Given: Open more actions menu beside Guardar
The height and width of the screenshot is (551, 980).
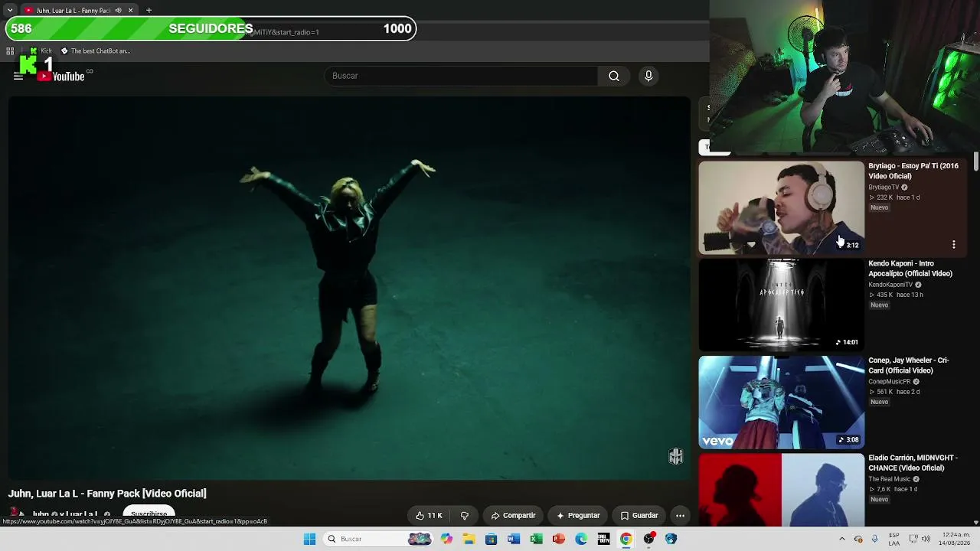Looking at the screenshot, I should (x=680, y=516).
